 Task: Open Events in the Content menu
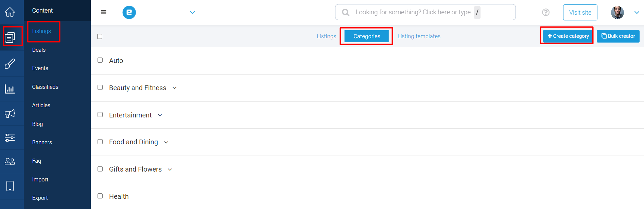40,68
